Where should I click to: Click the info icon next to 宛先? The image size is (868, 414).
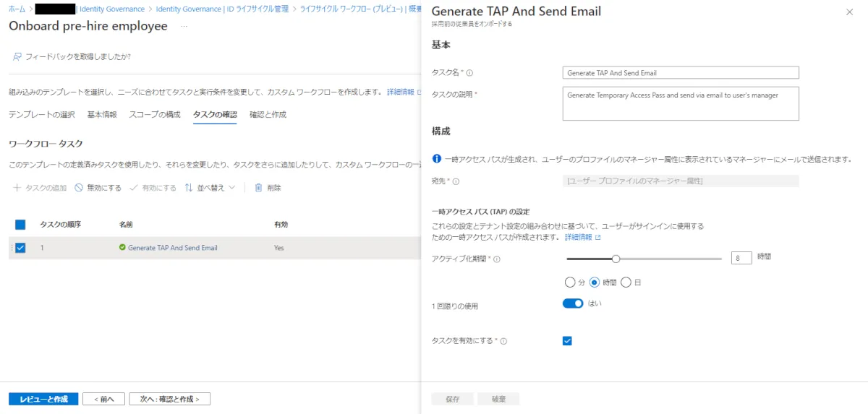coord(456,181)
